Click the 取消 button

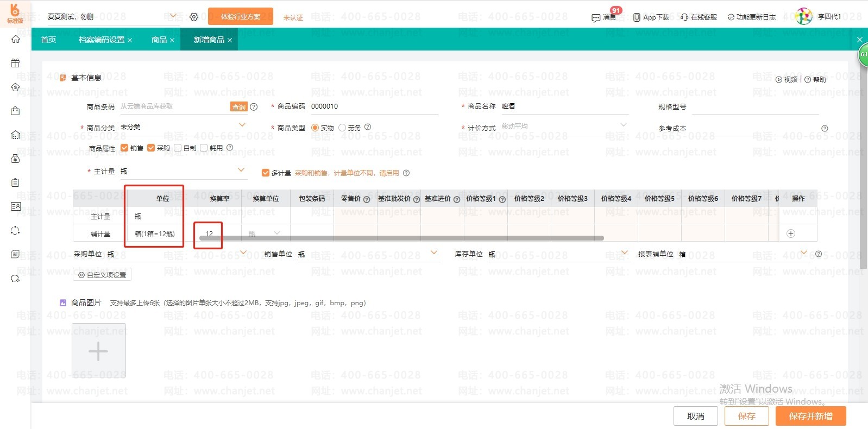(x=696, y=416)
